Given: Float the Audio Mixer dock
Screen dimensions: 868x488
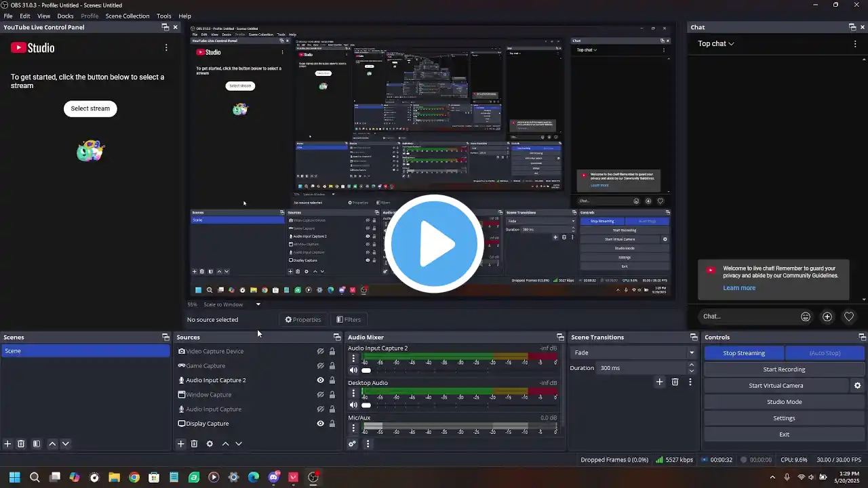Looking at the screenshot, I should point(560,337).
